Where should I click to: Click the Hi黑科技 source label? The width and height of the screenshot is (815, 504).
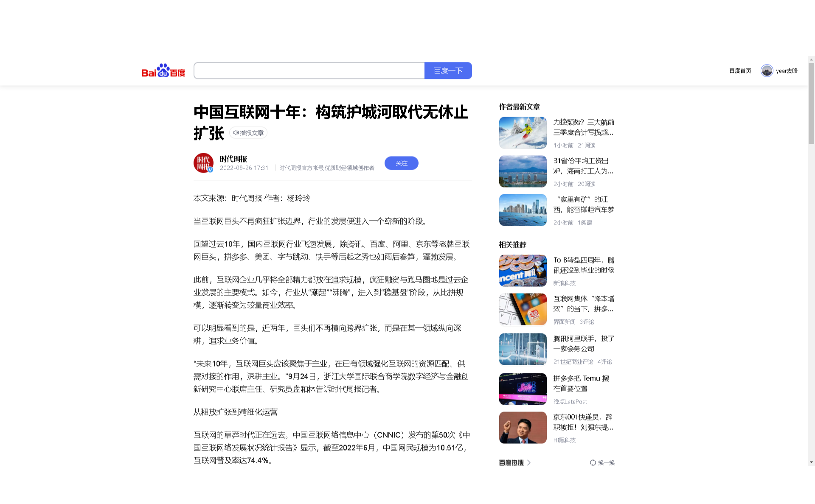tap(564, 440)
